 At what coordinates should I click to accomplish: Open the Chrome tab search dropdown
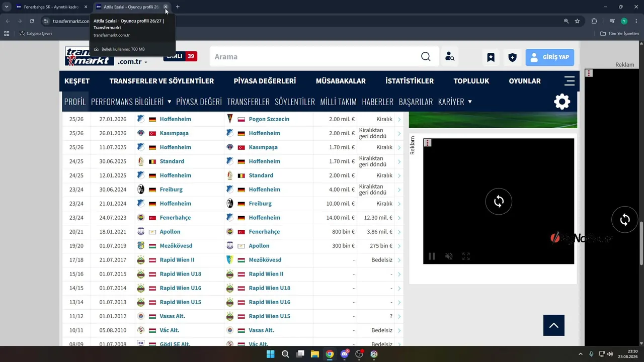point(7,7)
